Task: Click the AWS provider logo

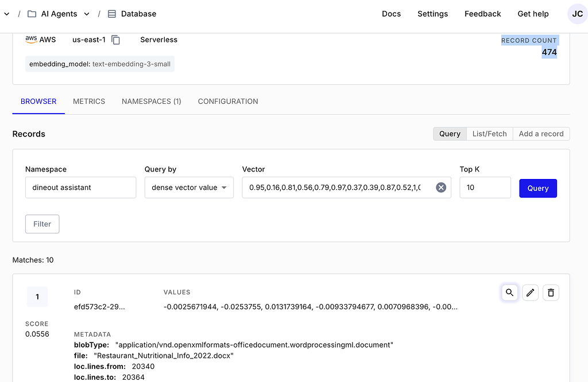Action: (x=32, y=40)
